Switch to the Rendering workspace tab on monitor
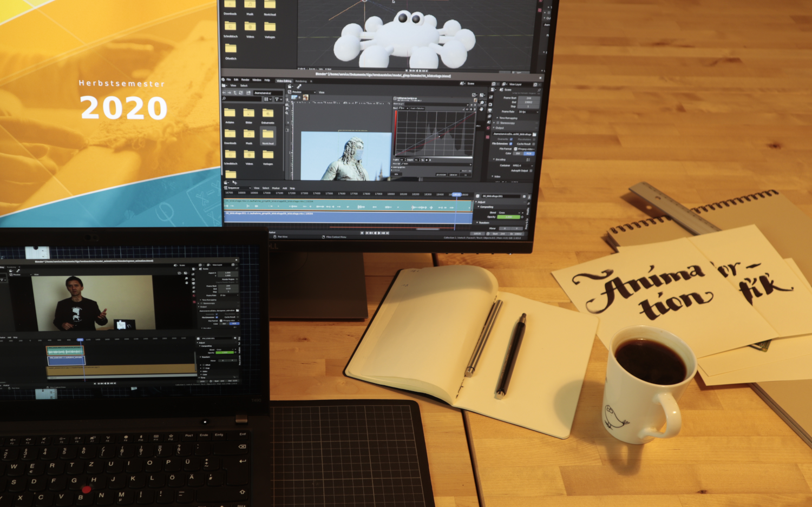Screen dimensions: 812x507 (301, 81)
